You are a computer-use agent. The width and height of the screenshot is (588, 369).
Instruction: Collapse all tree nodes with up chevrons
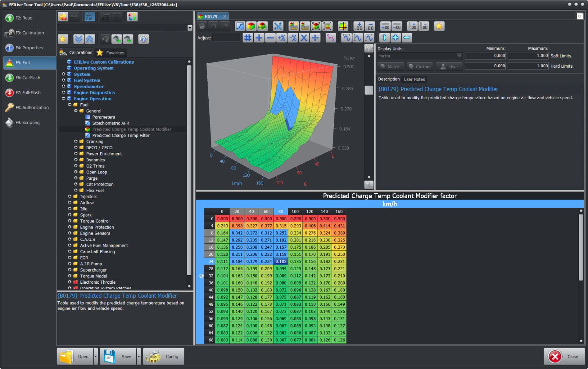point(90,39)
